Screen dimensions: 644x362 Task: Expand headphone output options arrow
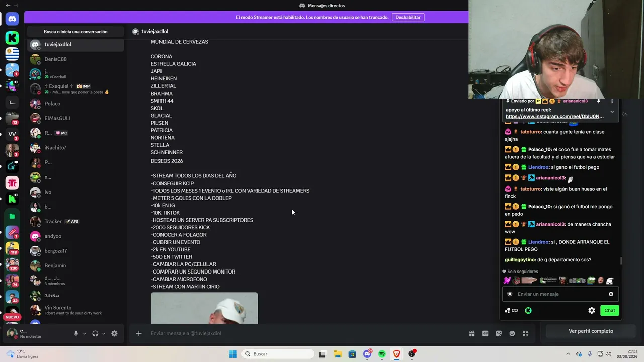(x=104, y=333)
